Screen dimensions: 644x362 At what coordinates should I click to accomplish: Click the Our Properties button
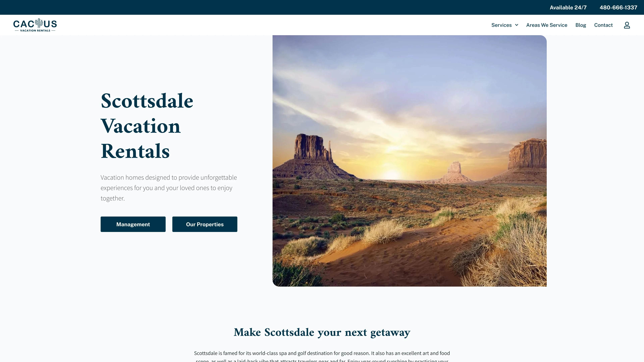click(x=205, y=224)
